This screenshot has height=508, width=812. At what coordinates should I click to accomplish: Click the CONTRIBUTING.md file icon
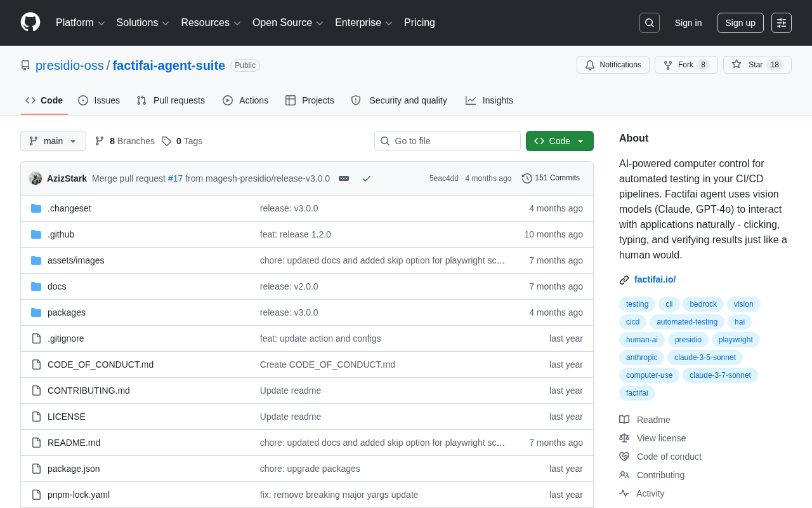click(36, 391)
